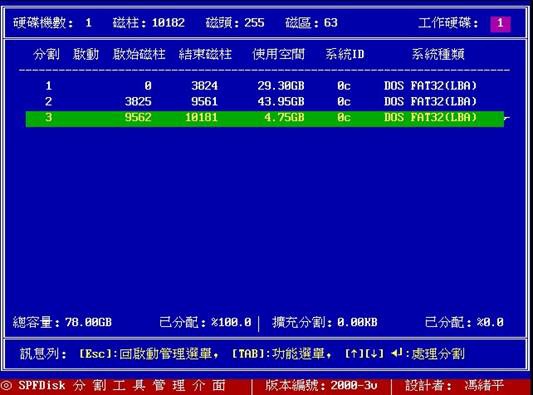Click the 分割 column header
This screenshot has height=395, width=533.
(x=46, y=54)
